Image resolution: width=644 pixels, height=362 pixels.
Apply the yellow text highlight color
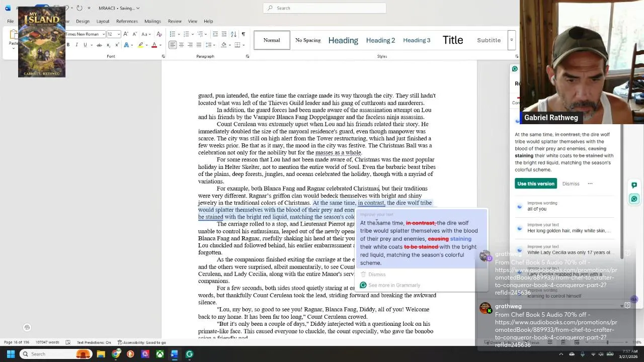(140, 45)
